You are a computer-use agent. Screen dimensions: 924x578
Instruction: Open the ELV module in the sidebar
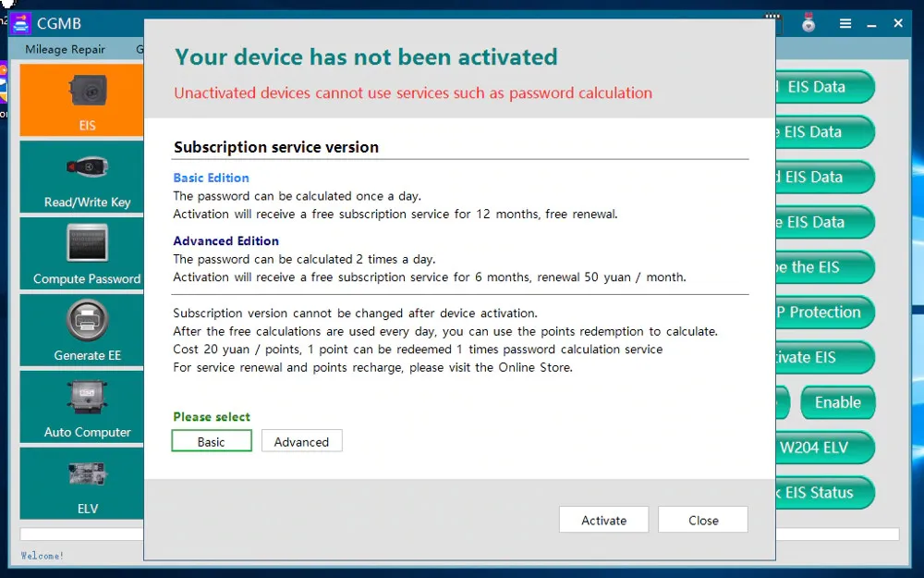[x=82, y=484]
